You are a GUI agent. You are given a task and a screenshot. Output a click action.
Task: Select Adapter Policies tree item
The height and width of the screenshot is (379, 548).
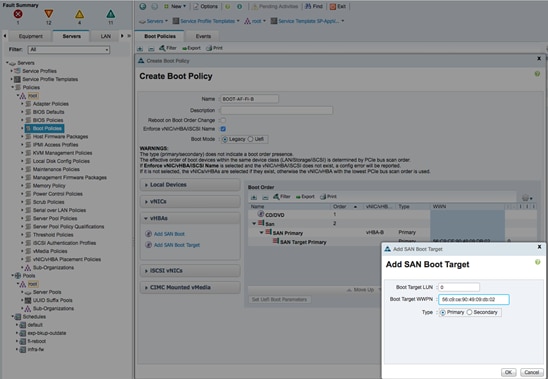[50, 104]
